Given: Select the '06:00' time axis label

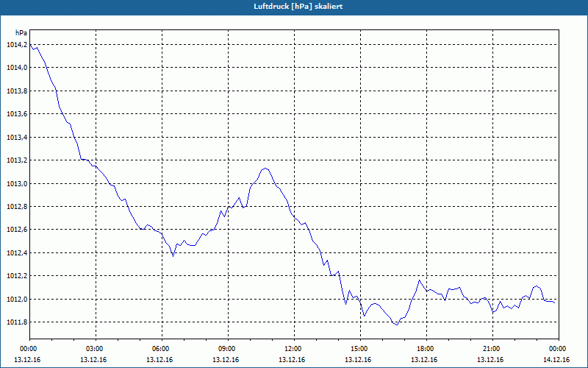Looking at the screenshot, I should point(162,349).
